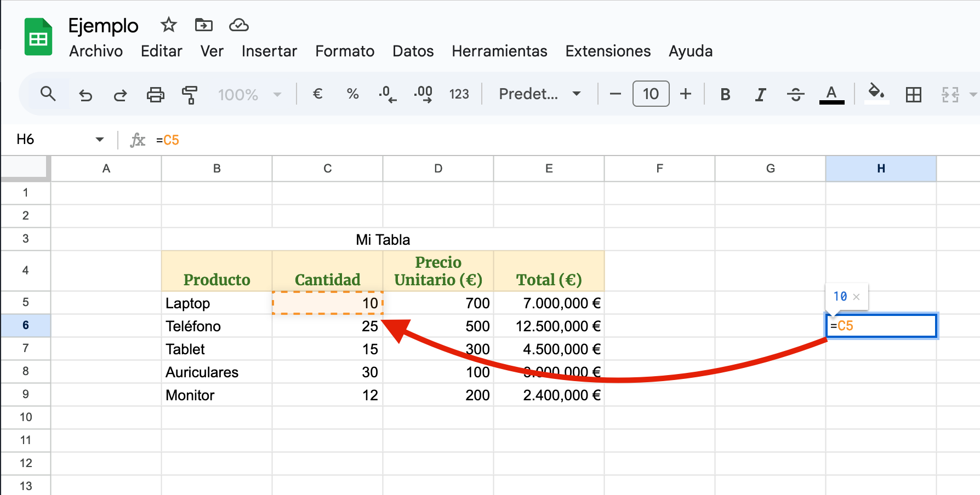Image resolution: width=980 pixels, height=495 pixels.
Task: Expand the H6 name box dropdown
Action: coord(99,140)
